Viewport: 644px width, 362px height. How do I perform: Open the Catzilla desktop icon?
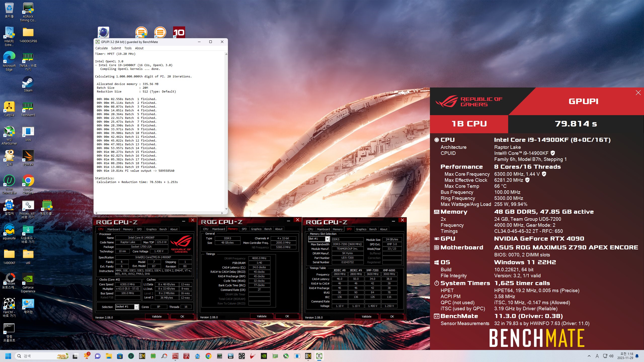point(9,109)
